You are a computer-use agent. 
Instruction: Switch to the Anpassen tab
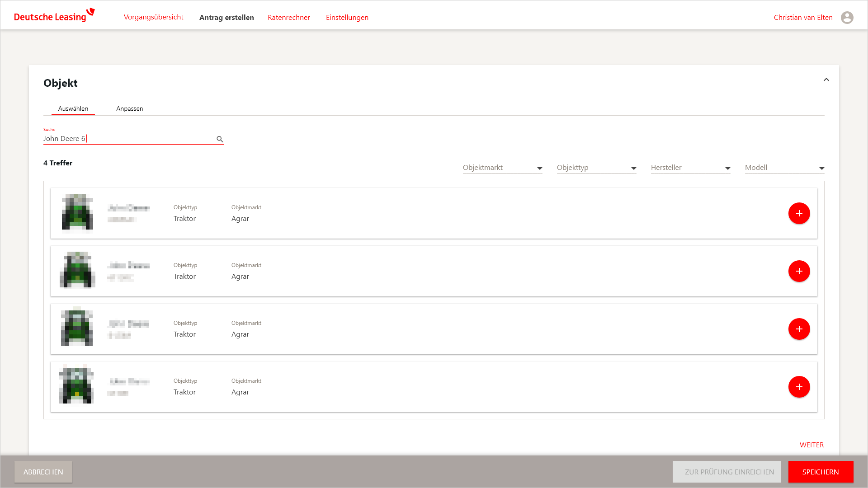pos(129,108)
